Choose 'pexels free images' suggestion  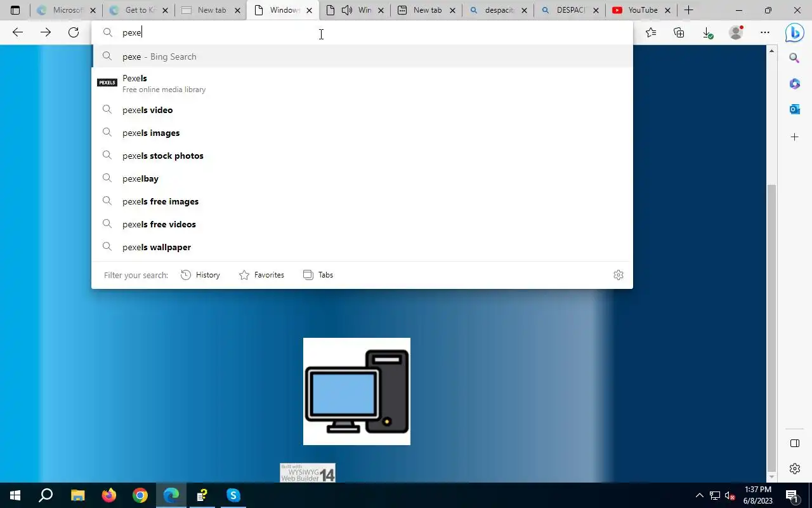point(362,201)
